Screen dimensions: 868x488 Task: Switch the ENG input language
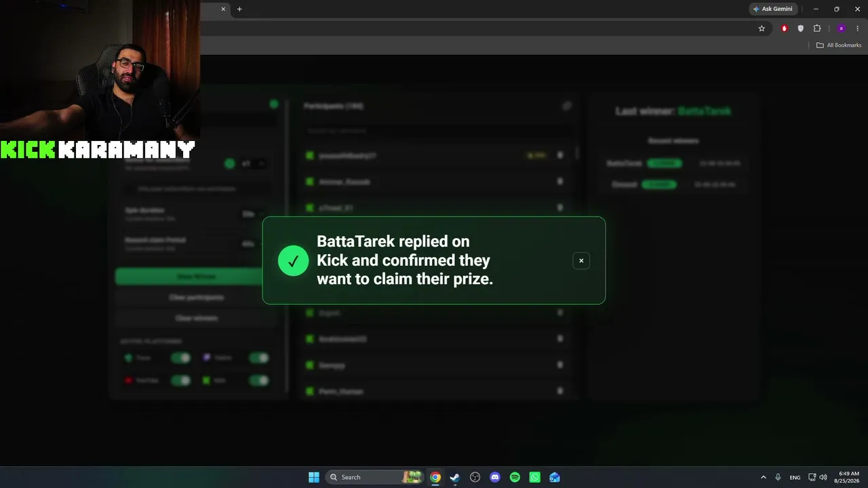click(795, 477)
